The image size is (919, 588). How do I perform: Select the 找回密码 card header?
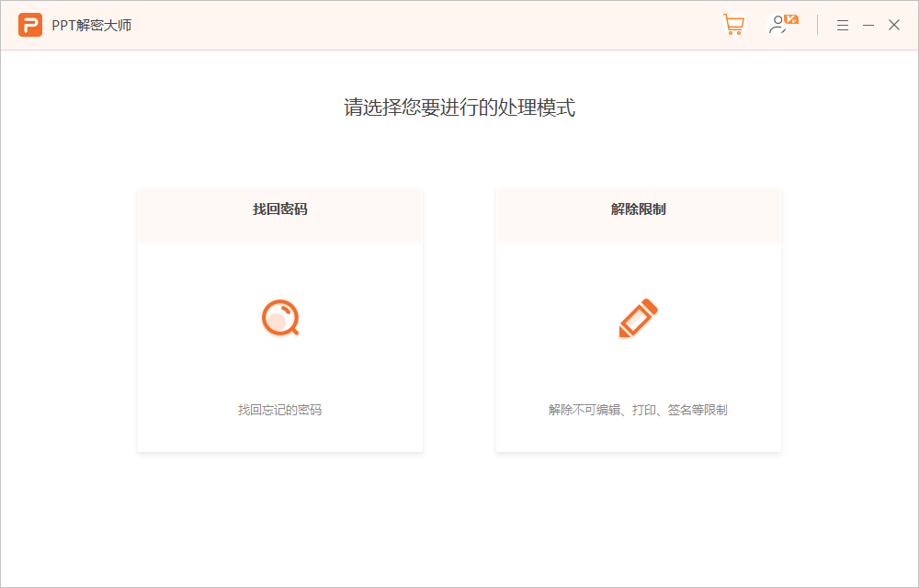(280, 216)
